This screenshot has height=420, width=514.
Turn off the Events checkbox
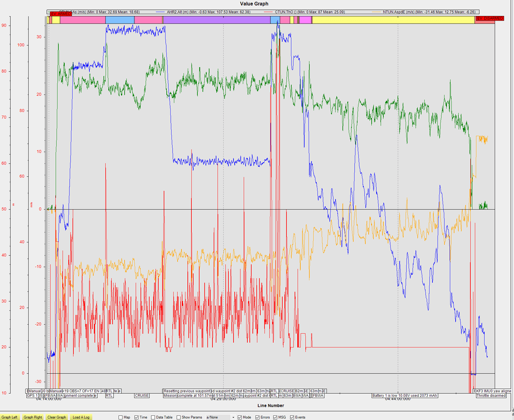(x=292, y=417)
